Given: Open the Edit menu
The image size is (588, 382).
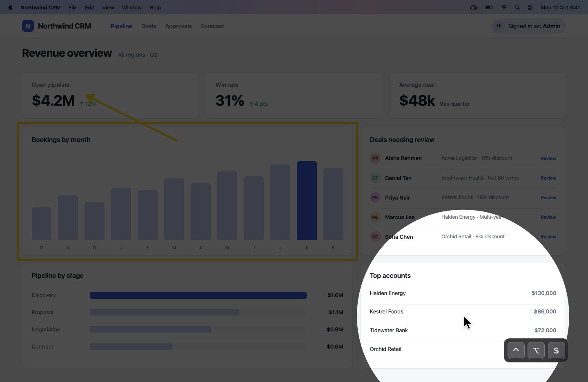Looking at the screenshot, I should click(x=89, y=7).
